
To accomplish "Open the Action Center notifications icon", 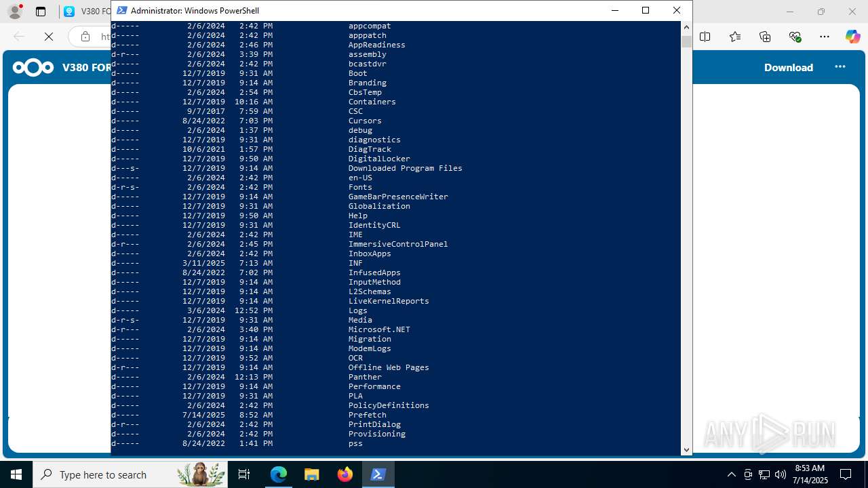I will [846, 474].
